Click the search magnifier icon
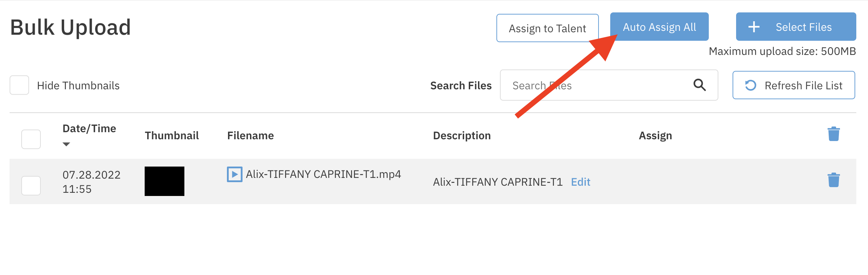The image size is (868, 275). click(699, 85)
